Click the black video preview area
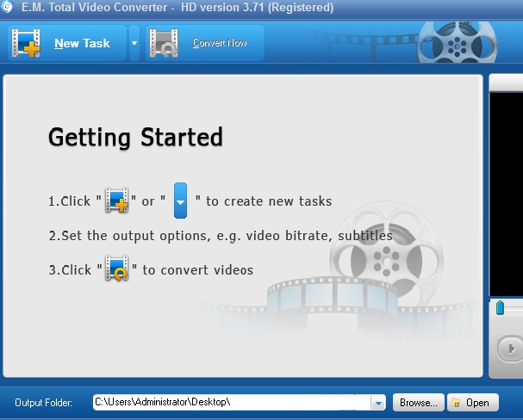 pyautogui.click(x=506, y=195)
